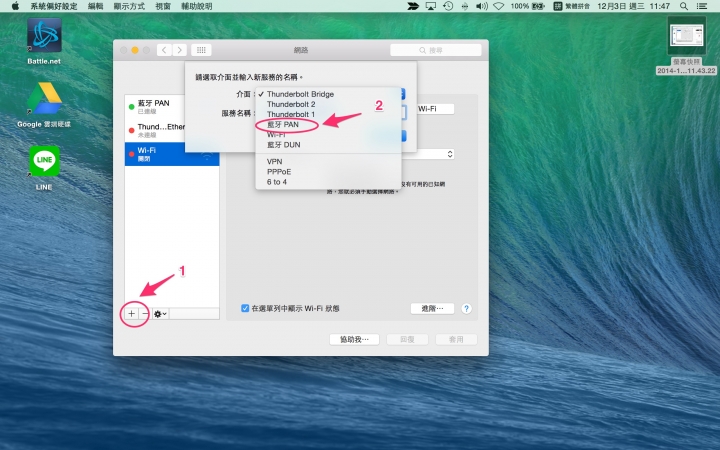This screenshot has height=450, width=720.
Task: Go back with the toolbar back arrow
Action: 164,50
